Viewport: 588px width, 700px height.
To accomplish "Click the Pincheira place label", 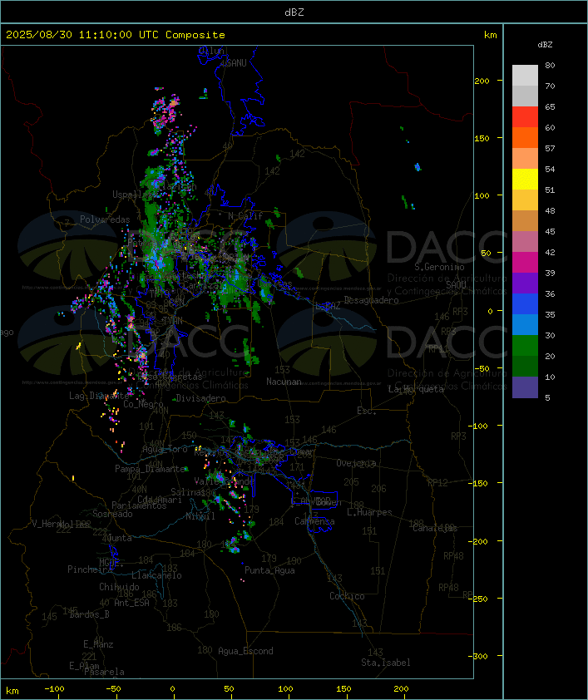I will coord(90,569).
